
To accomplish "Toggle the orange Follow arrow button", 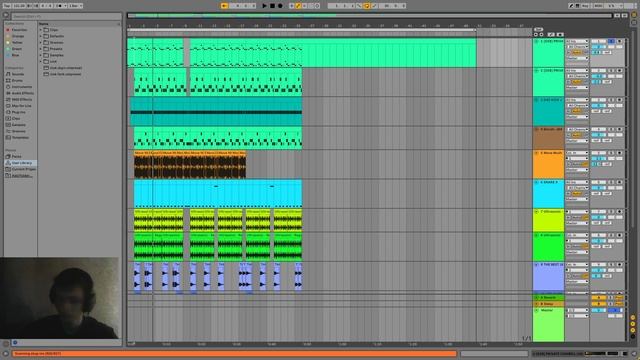I will point(224,6).
